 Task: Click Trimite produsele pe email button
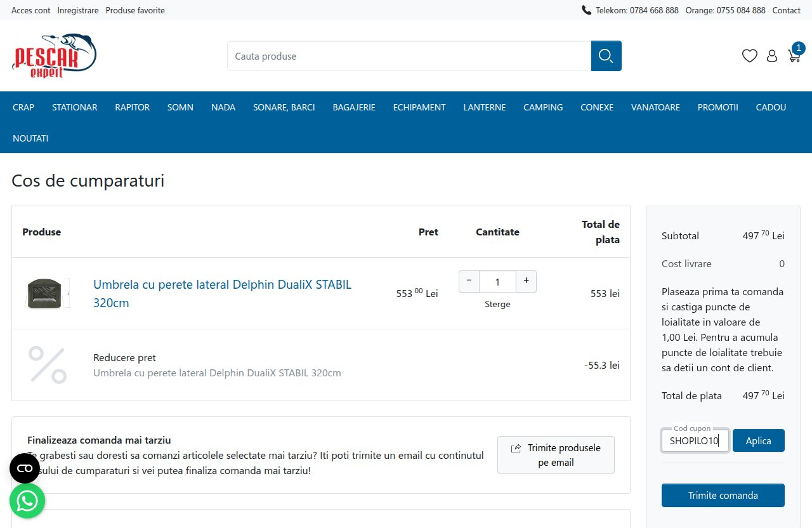(x=556, y=454)
